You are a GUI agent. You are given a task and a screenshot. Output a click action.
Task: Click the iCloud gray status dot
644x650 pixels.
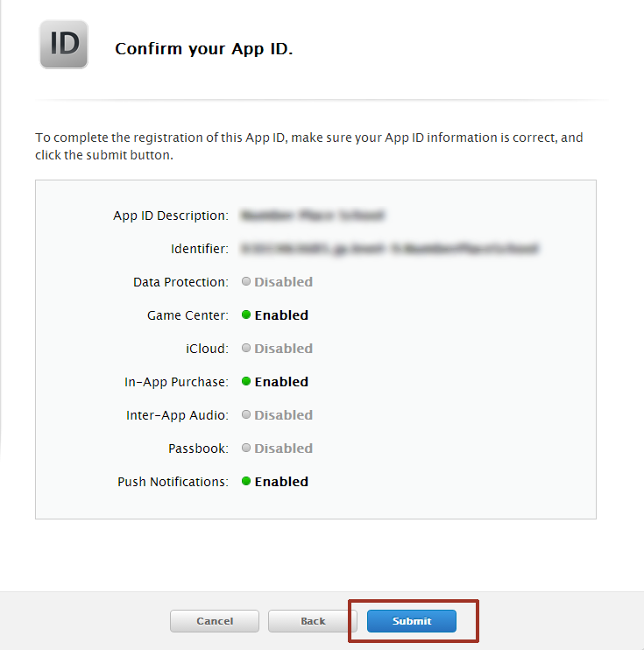(246, 348)
